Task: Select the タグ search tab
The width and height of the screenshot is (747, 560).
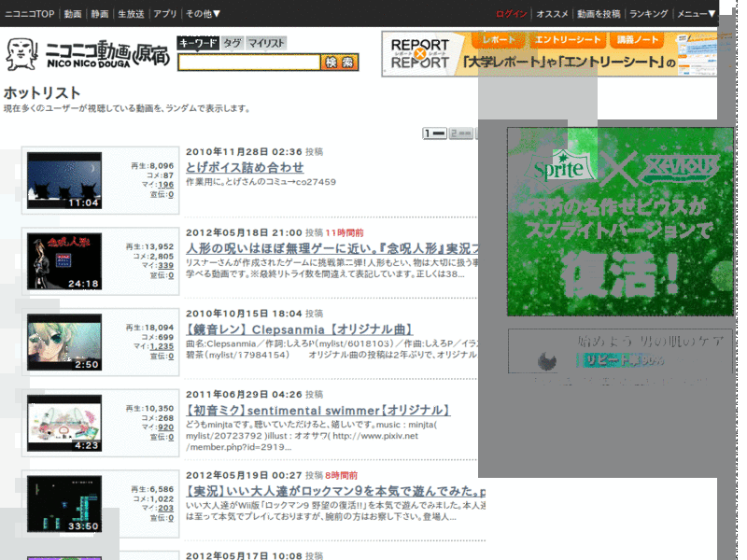Action: click(233, 43)
